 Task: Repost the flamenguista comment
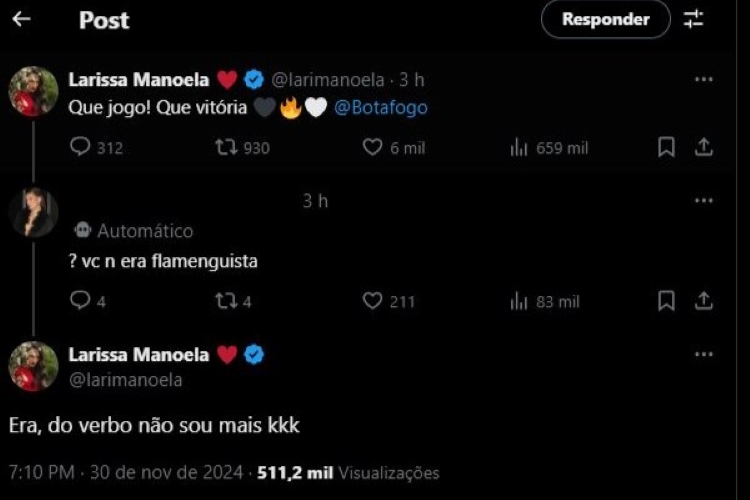point(226,300)
